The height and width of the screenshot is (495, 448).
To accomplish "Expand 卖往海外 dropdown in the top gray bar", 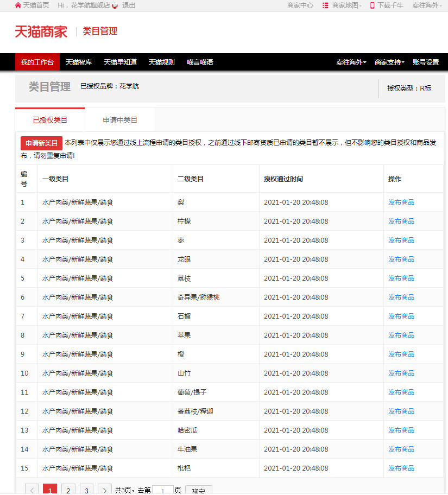I will pyautogui.click(x=427, y=5).
